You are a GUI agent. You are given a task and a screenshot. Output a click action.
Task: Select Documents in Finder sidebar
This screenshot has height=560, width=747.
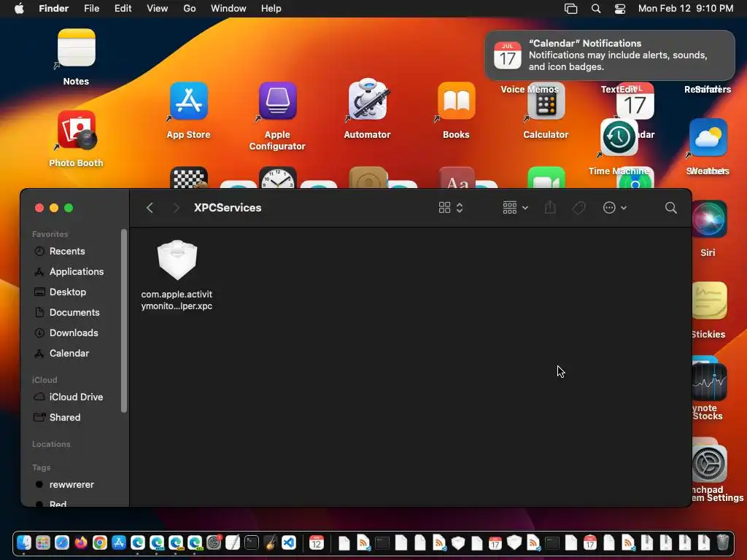(x=74, y=312)
